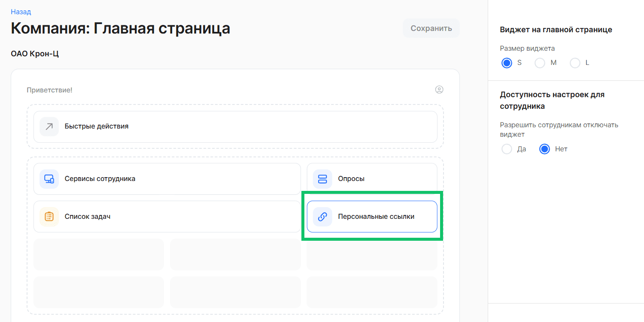This screenshot has width=644, height=322.
Task: Enable Да to allow employees disabling widget
Action: (x=507, y=149)
